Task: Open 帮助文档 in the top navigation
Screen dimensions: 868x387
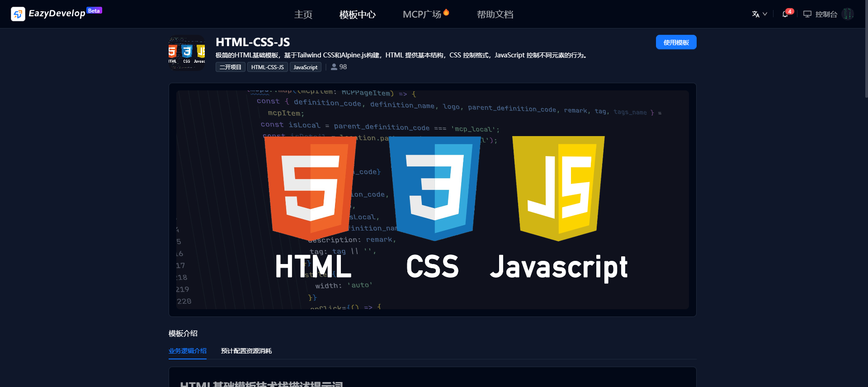Action: point(495,14)
